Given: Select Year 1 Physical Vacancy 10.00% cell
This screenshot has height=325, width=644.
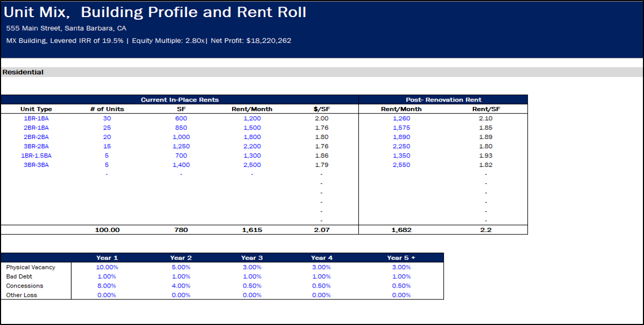Looking at the screenshot, I should coord(106,267).
